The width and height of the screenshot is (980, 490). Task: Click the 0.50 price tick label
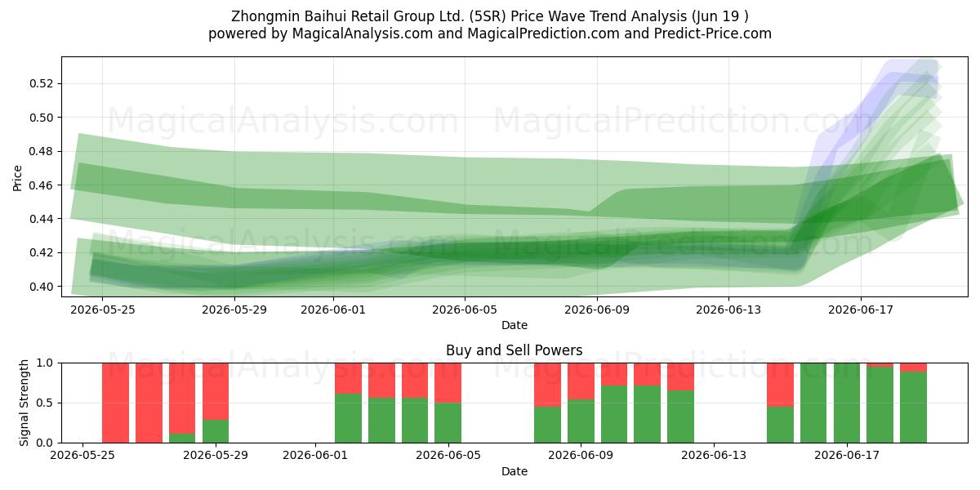tap(42, 118)
